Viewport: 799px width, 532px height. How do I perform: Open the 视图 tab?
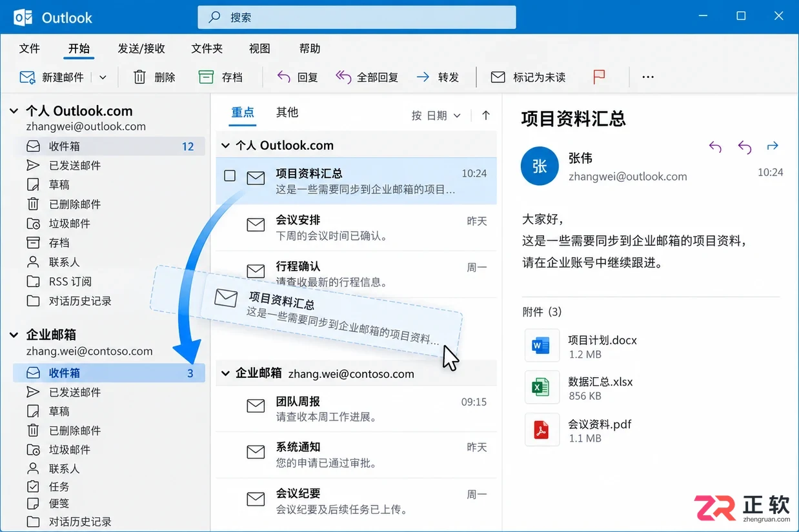click(x=259, y=48)
